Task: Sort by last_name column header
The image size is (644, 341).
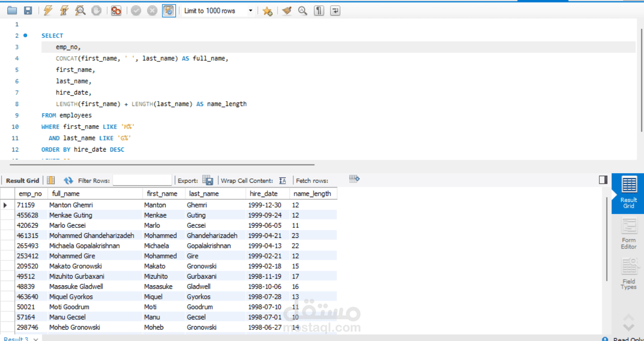Action: [x=215, y=194]
